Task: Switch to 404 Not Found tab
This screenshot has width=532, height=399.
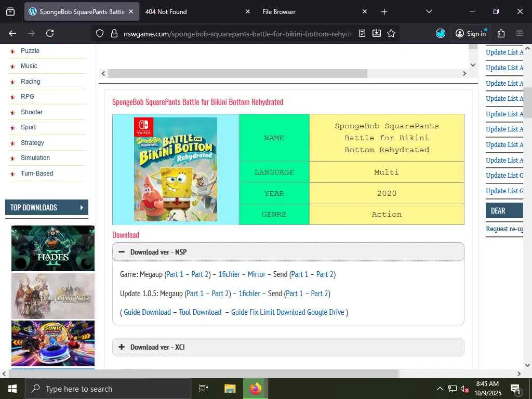Action: point(198,11)
